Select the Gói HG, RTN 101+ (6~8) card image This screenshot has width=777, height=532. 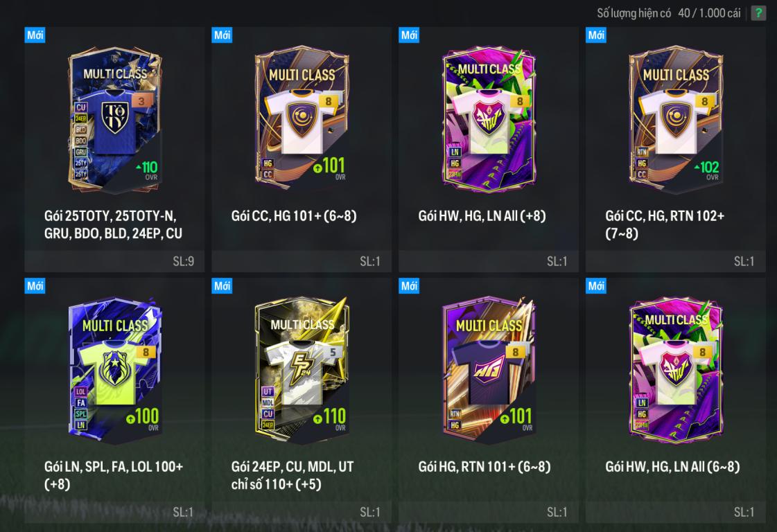click(489, 371)
